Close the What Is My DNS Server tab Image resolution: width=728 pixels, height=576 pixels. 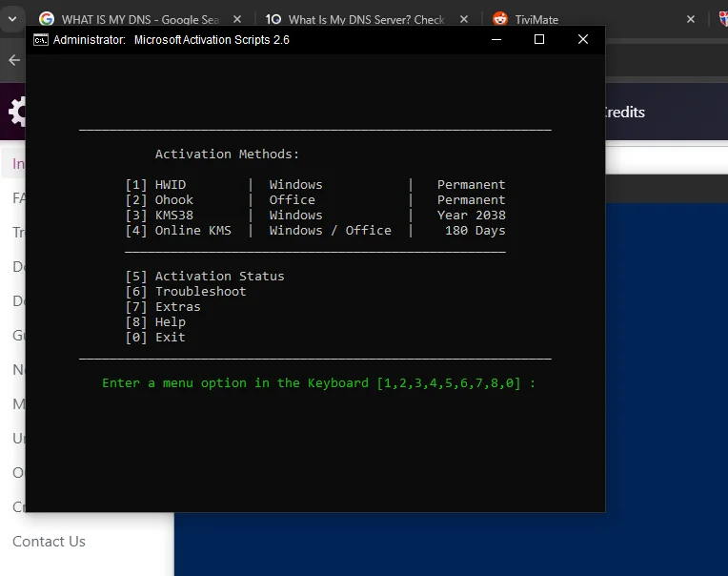463,19
